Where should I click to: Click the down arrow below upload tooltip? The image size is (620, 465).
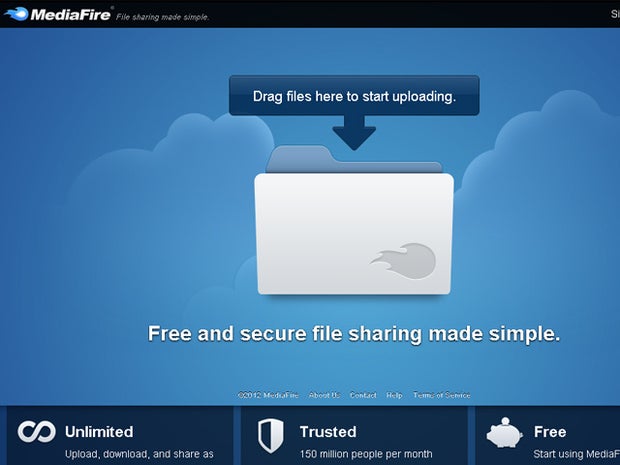(x=354, y=131)
